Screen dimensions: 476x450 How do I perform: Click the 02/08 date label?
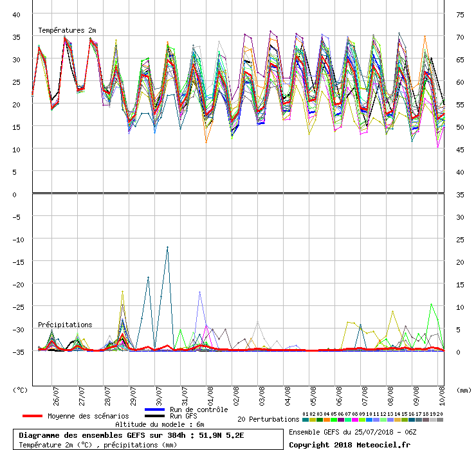click(x=236, y=396)
